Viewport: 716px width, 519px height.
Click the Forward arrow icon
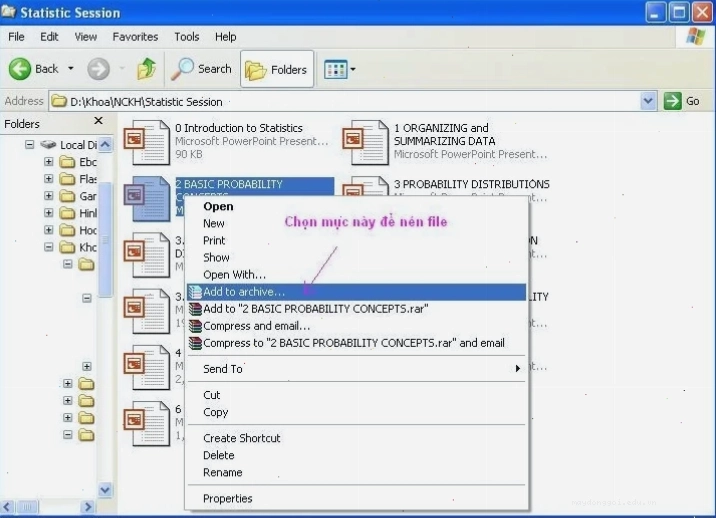[98, 69]
